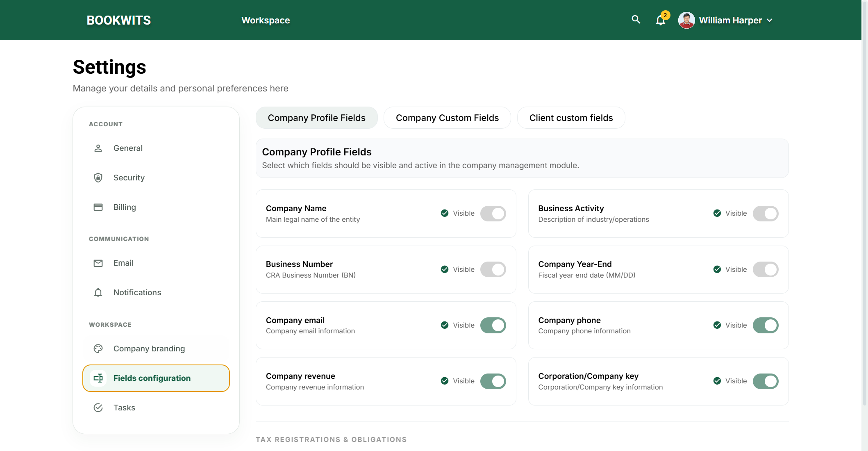Click the Company Year-End field title

[x=575, y=264]
